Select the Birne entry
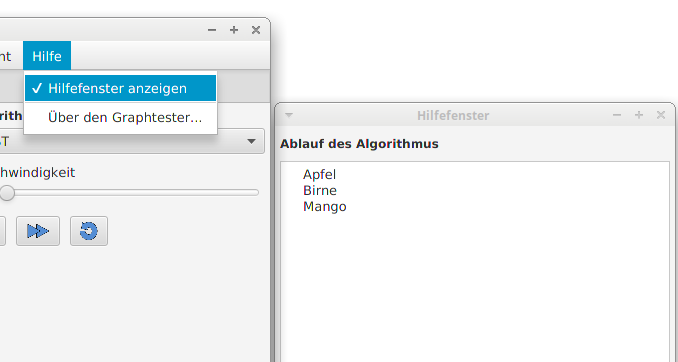Image resolution: width=678 pixels, height=362 pixels. click(x=320, y=190)
